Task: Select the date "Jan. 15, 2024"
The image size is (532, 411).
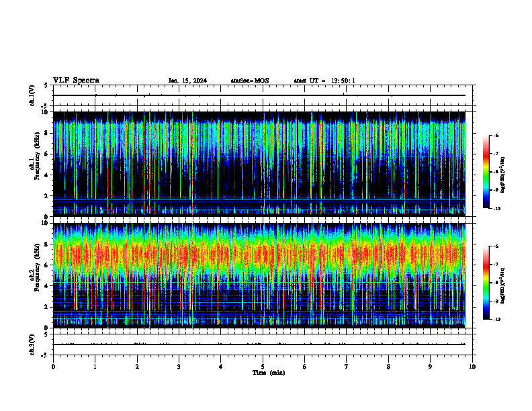Action: pos(187,81)
